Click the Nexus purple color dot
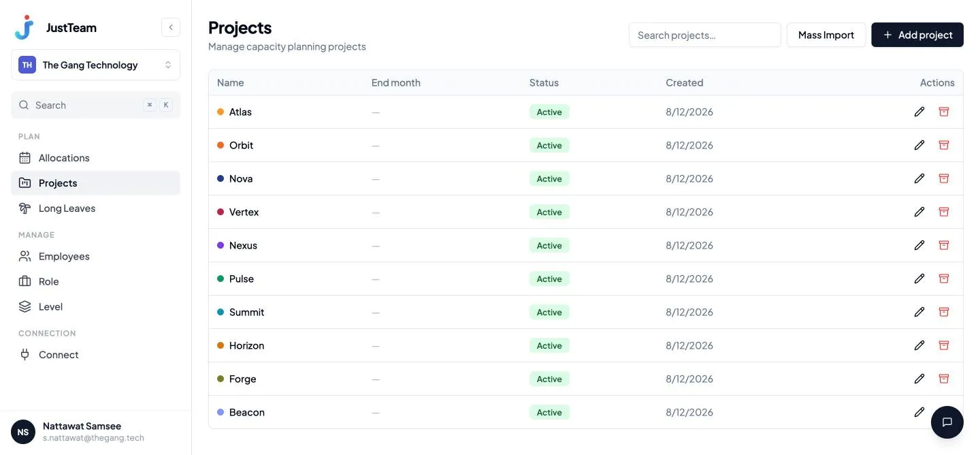Viewport: 980px width, 455px height. 220,245
